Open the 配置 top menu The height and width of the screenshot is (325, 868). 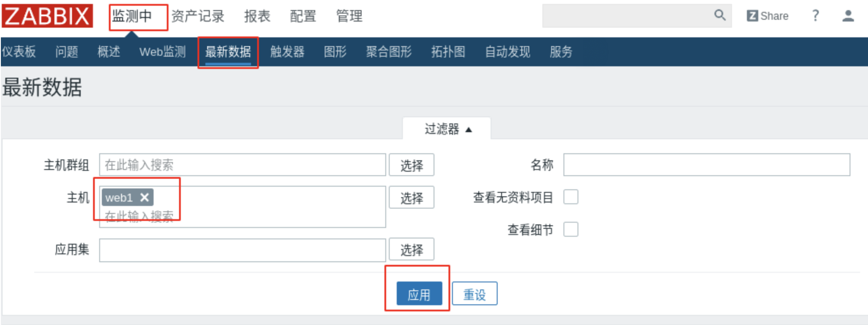pos(303,16)
